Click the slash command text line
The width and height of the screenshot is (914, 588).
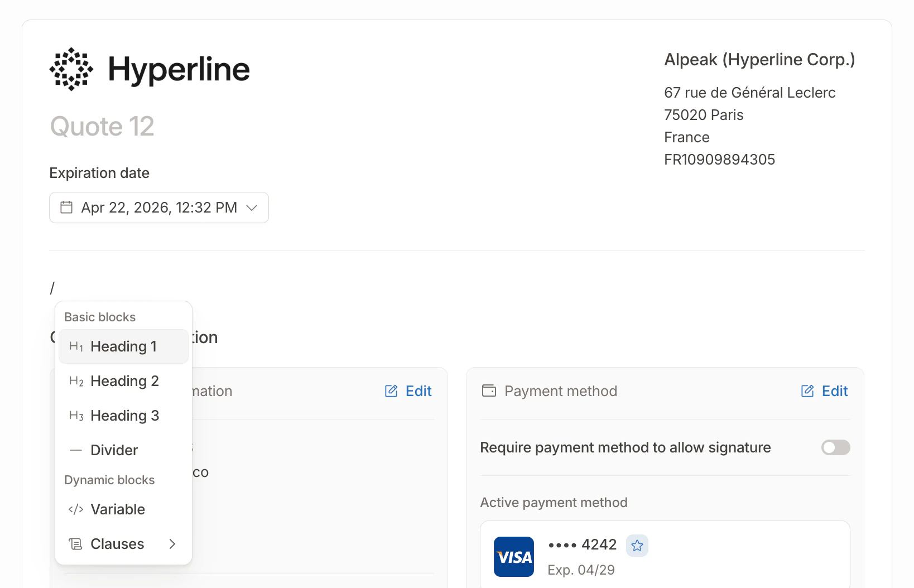[52, 288]
